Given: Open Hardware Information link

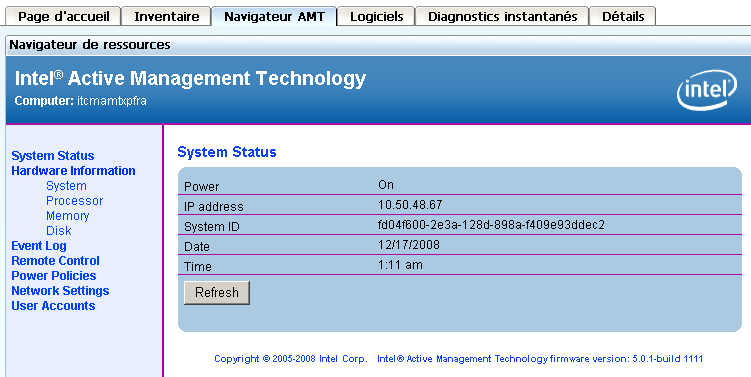Looking at the screenshot, I should click(x=73, y=171).
